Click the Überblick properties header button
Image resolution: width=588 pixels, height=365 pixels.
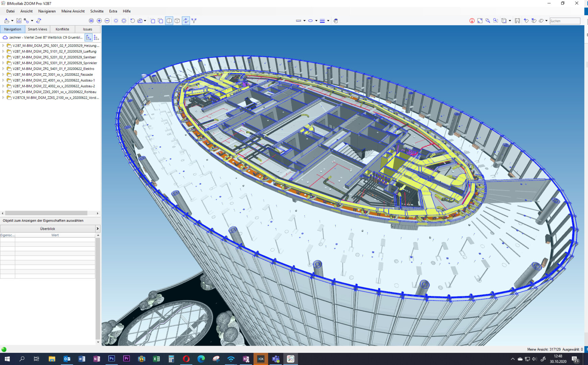pos(48,229)
